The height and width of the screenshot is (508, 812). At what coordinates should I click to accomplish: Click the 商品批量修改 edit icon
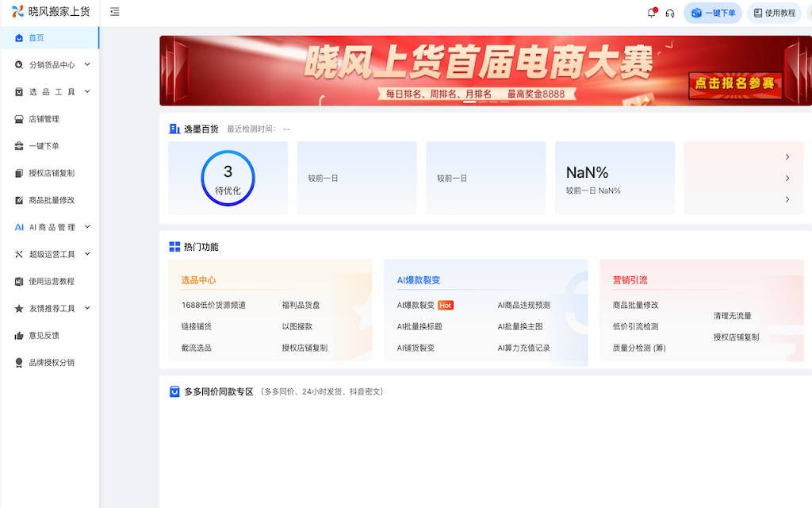pyautogui.click(x=19, y=200)
